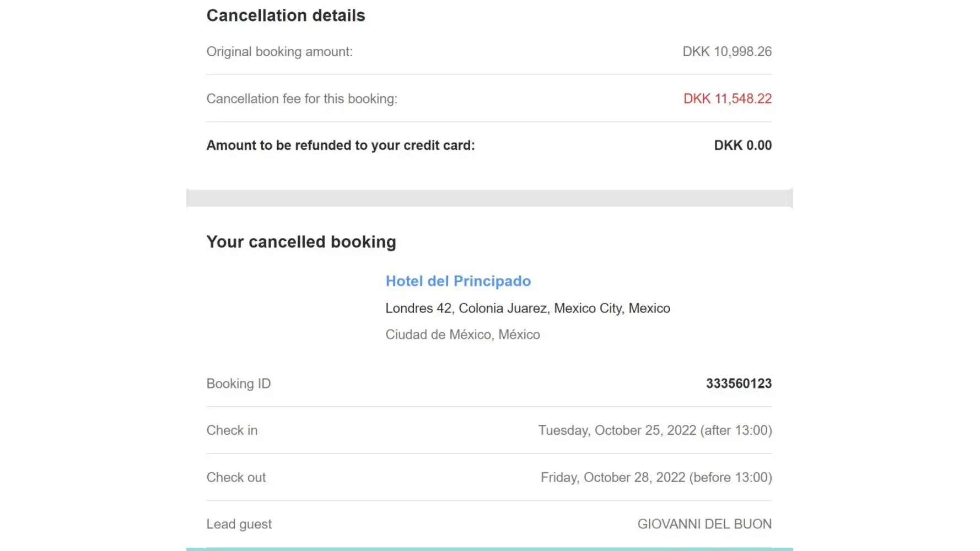Image resolution: width=980 pixels, height=551 pixels.
Task: Click the DKK 0.00 refund value
Action: [742, 145]
